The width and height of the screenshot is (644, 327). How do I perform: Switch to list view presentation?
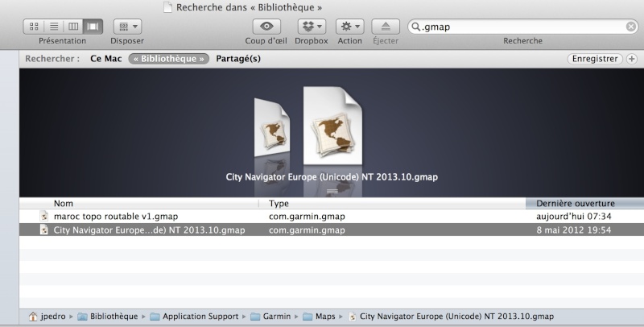[54, 27]
